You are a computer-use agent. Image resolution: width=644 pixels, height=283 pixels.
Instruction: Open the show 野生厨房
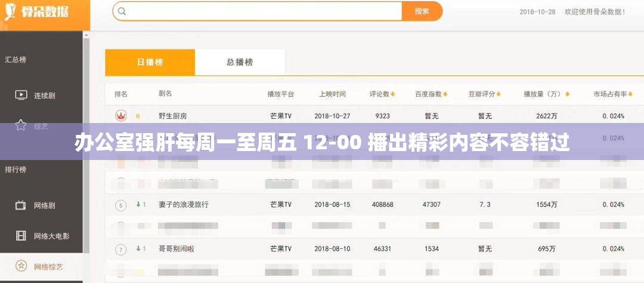coord(172,116)
